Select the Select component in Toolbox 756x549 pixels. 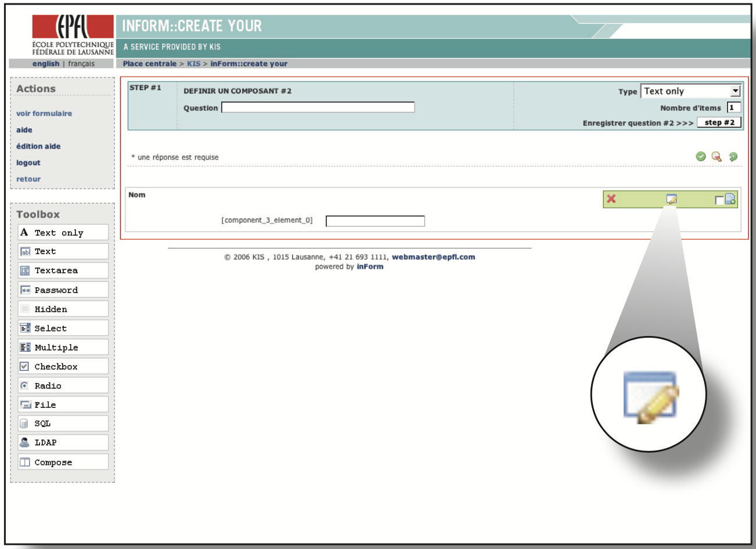(63, 328)
